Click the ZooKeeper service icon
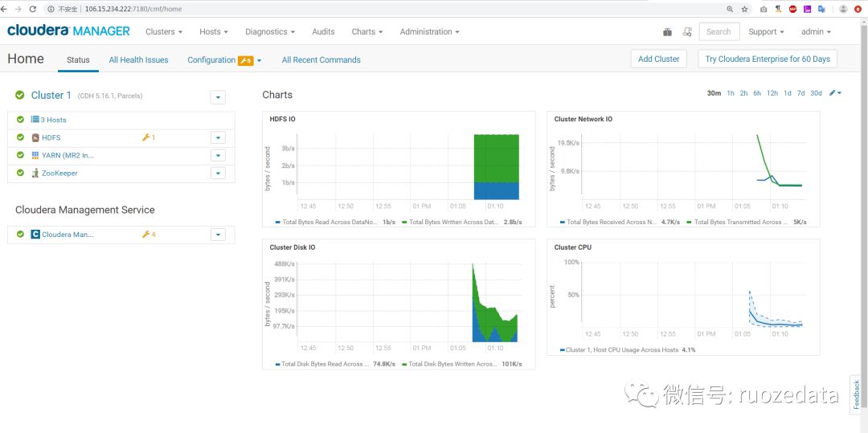This screenshot has height=433, width=868. (35, 173)
